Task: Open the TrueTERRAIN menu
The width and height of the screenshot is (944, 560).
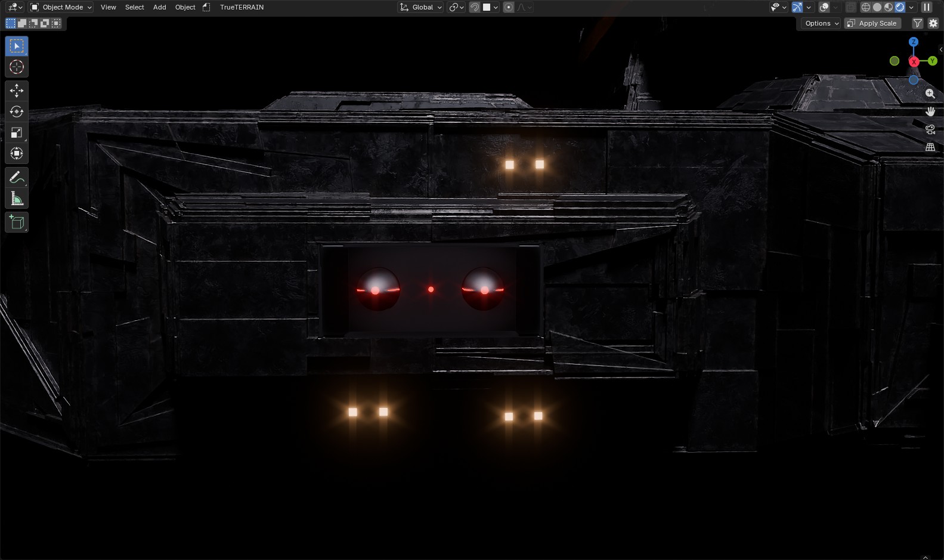Action: point(242,7)
